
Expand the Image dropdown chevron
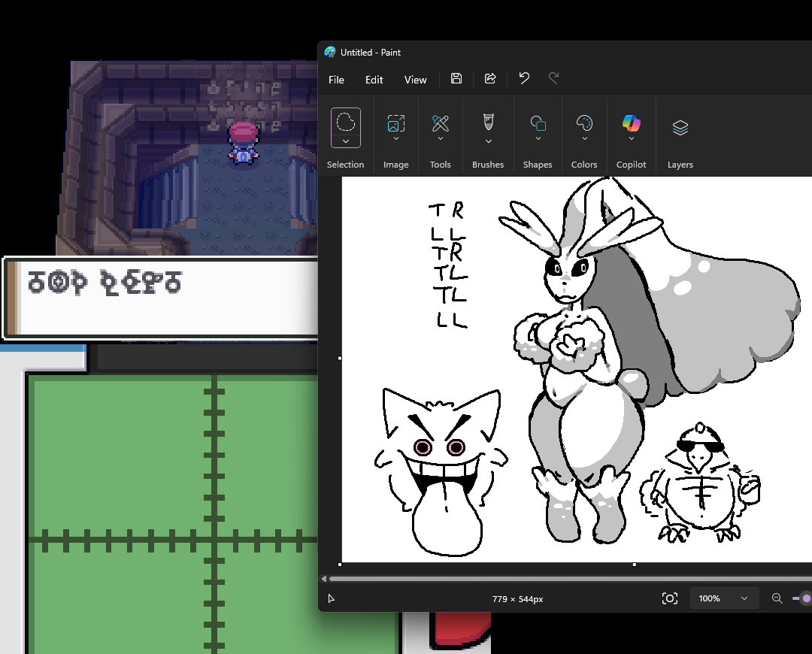pyautogui.click(x=395, y=139)
